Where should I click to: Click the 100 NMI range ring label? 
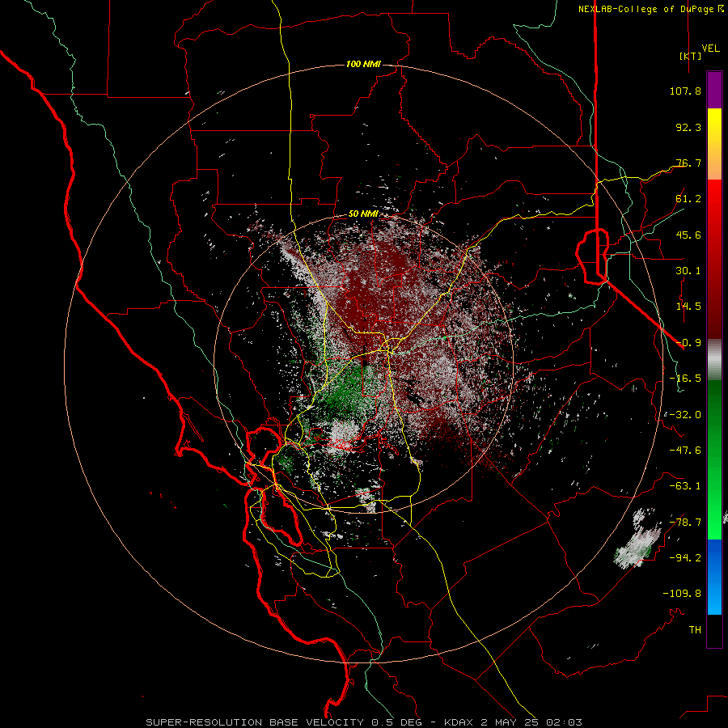click(x=363, y=64)
